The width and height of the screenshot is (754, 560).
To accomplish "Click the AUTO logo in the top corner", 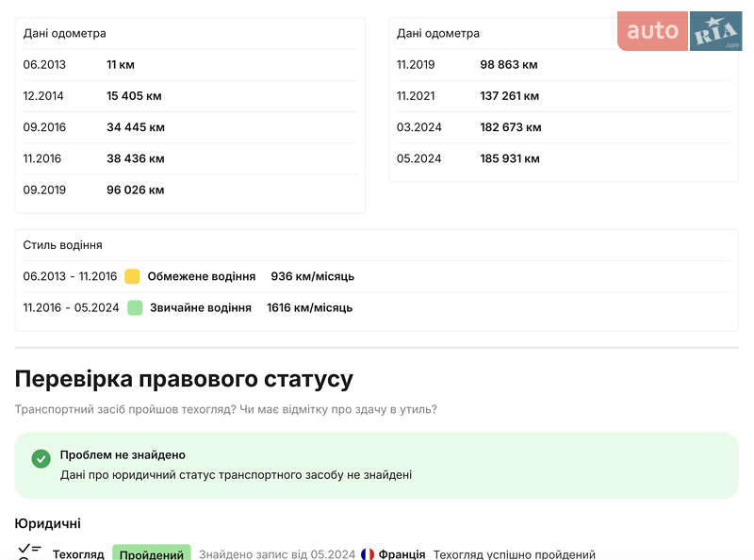I will point(652,30).
